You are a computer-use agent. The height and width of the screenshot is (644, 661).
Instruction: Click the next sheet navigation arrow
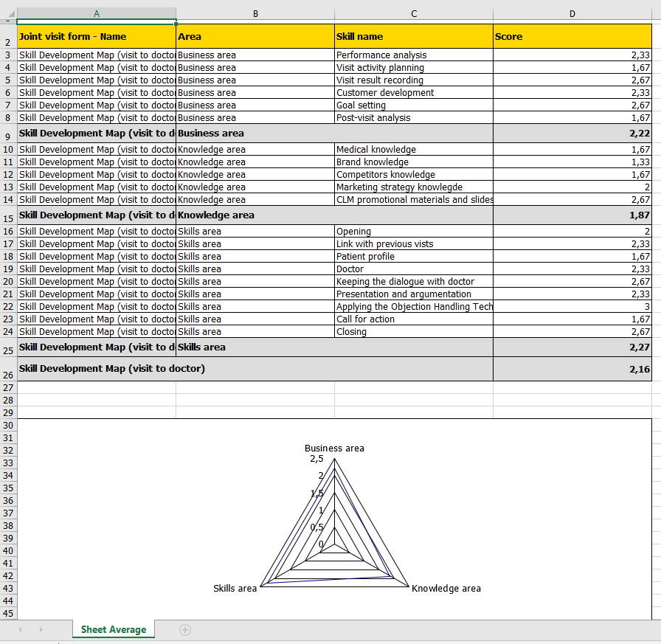tap(41, 629)
